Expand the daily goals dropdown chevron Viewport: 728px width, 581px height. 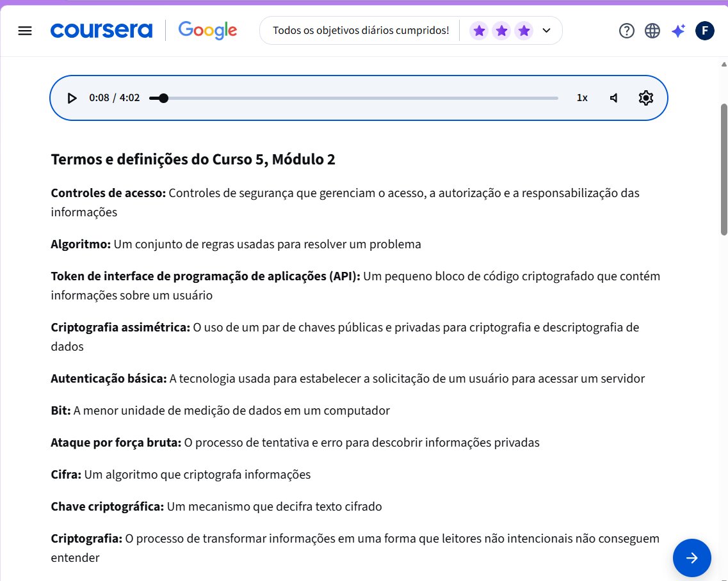pos(546,31)
